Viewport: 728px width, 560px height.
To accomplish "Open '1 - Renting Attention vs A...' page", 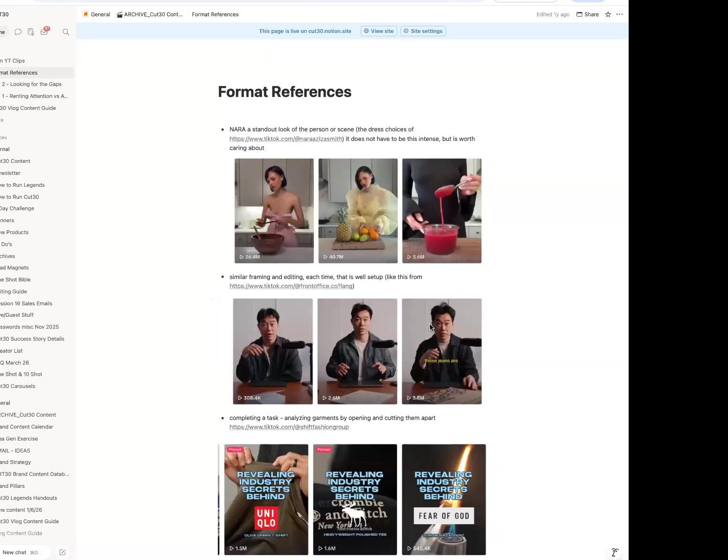I will (x=37, y=96).
